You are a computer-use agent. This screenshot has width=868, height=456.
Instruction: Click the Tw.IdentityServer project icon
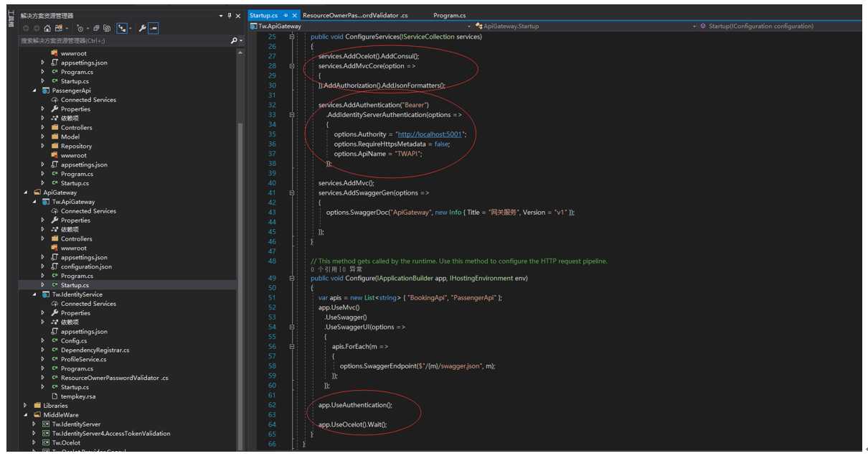46,424
